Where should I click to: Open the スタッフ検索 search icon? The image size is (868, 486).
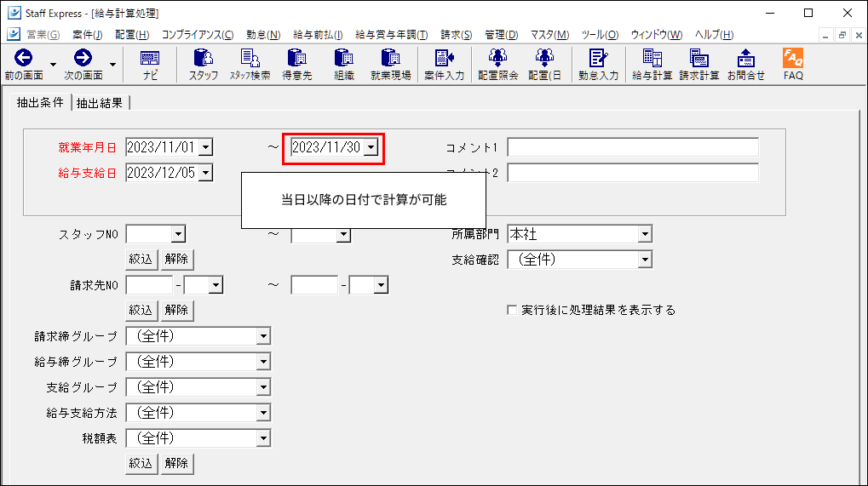tap(250, 58)
